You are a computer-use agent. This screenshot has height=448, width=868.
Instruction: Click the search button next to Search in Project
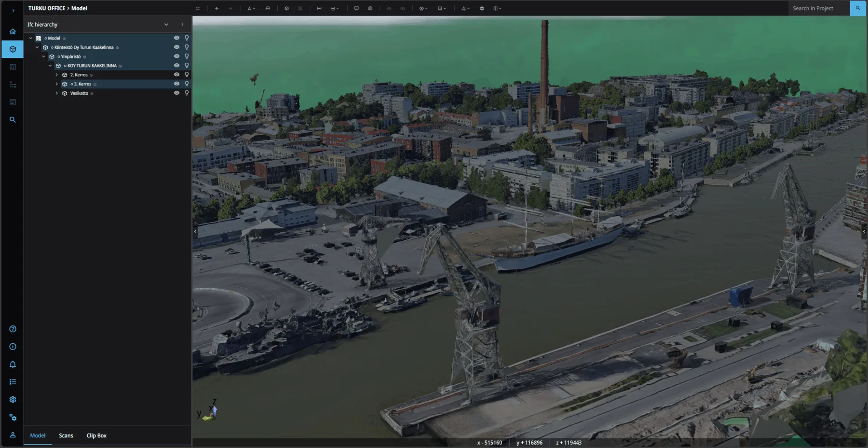tap(858, 8)
